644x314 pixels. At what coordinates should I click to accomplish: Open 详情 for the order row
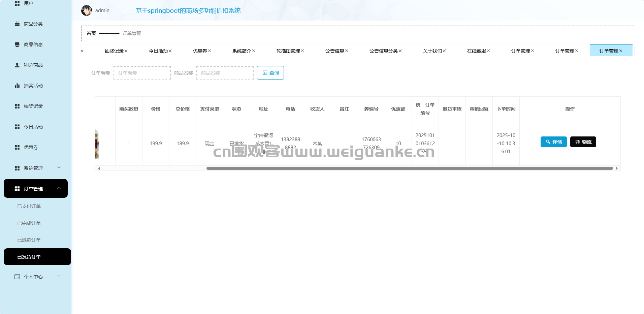click(553, 142)
